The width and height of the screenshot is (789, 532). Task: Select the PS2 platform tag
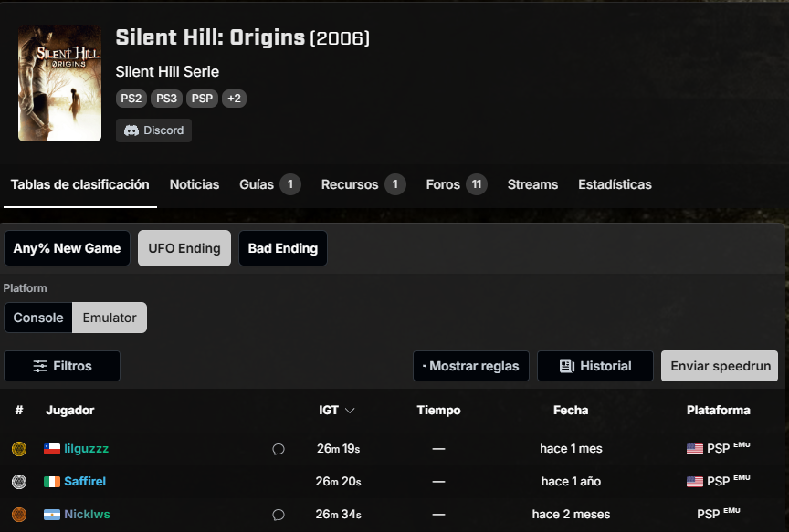[131, 99]
